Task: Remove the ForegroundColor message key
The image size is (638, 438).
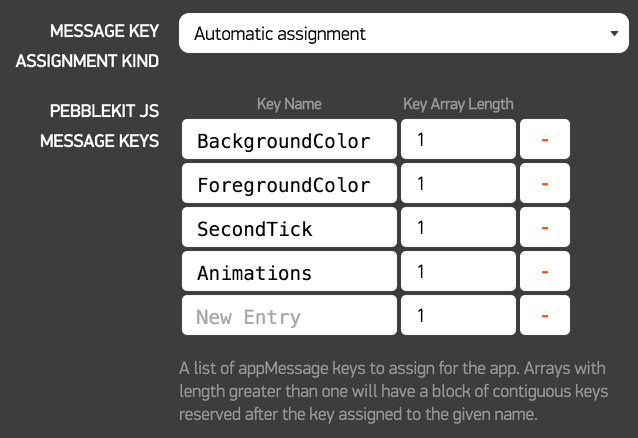Action: point(545,184)
